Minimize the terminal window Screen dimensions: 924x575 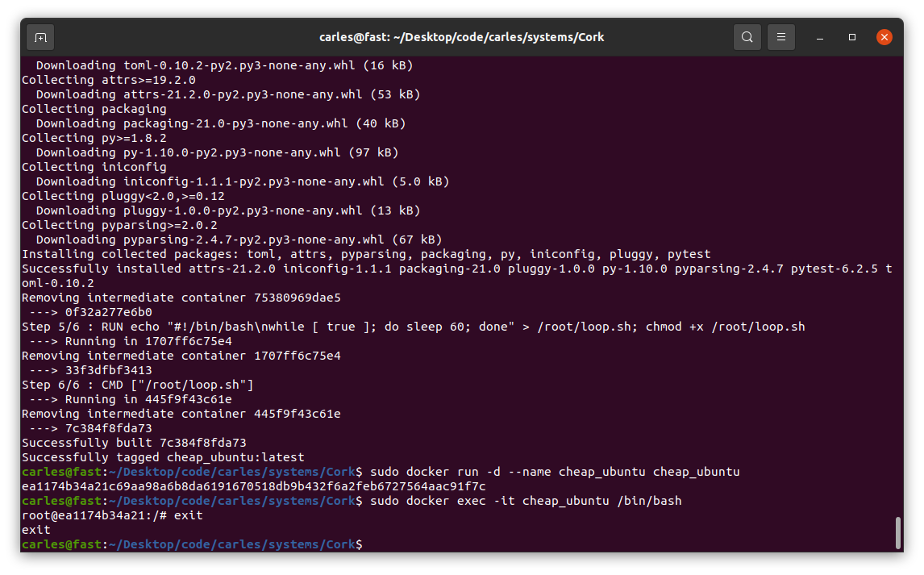(820, 37)
